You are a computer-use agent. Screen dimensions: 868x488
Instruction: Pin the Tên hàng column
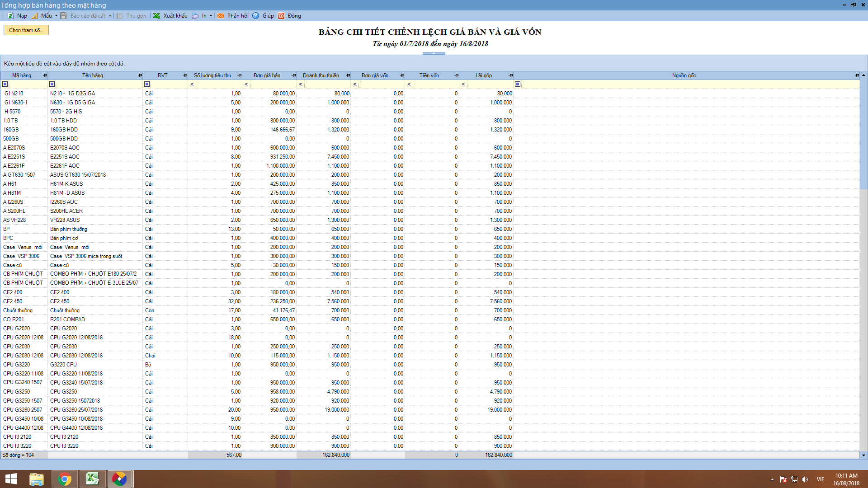pos(140,75)
